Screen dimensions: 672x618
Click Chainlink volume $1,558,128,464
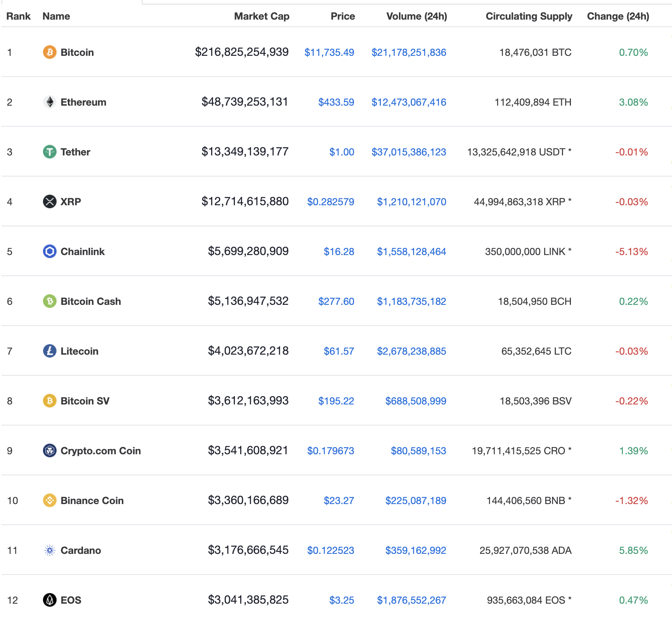[x=411, y=251]
